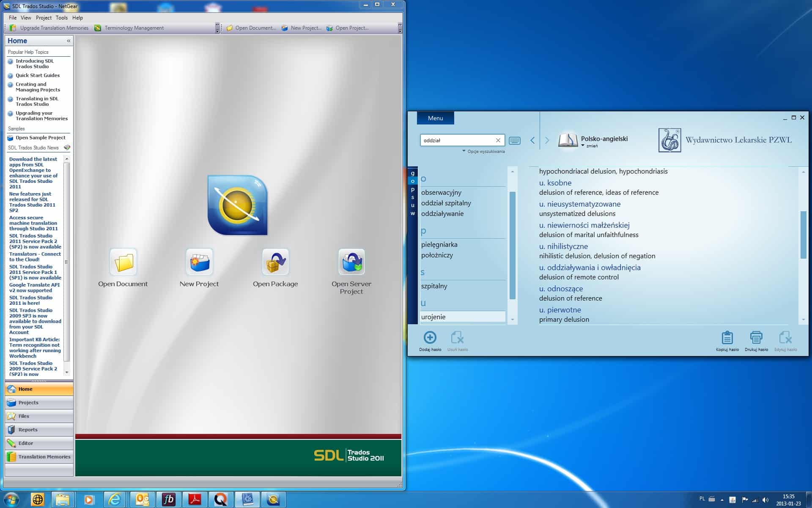Open Quick Start Guides help topic
Viewport: 812px width, 508px height.
[38, 75]
